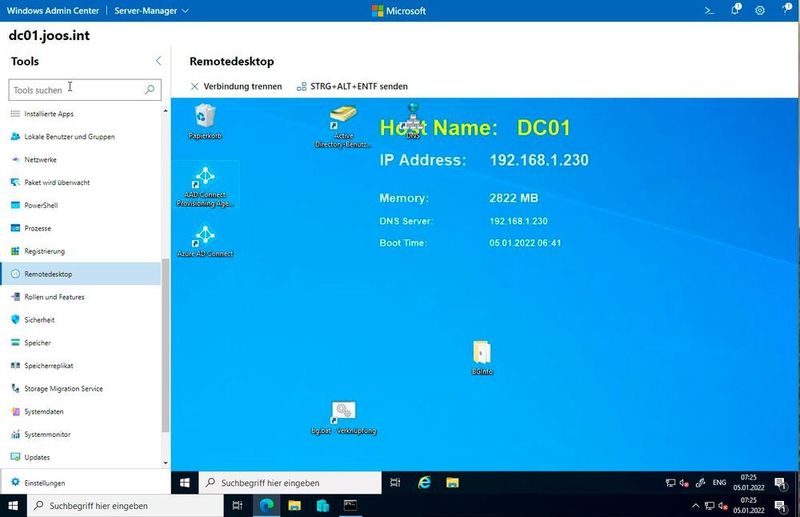Open local notification center icon
The width and height of the screenshot is (800, 517).
(780, 506)
